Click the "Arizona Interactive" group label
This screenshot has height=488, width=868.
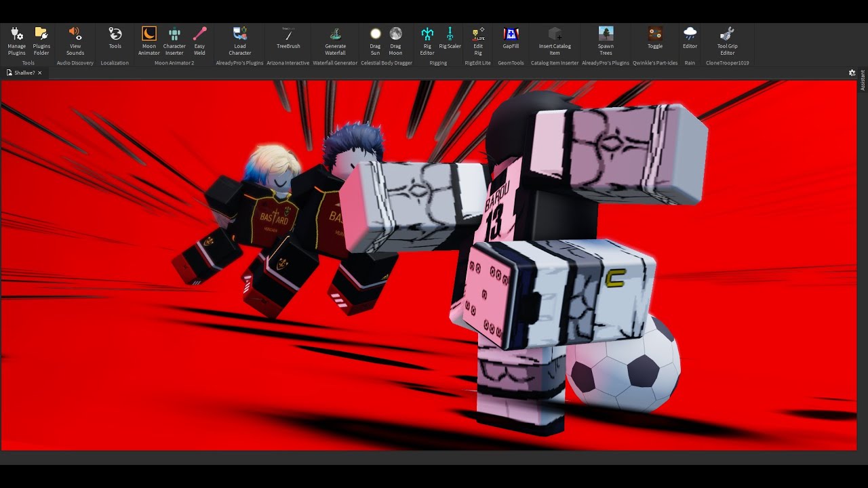pos(288,63)
